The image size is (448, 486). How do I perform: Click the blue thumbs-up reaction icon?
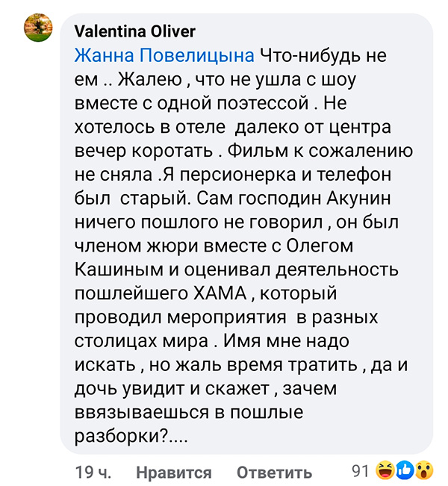[405, 471]
